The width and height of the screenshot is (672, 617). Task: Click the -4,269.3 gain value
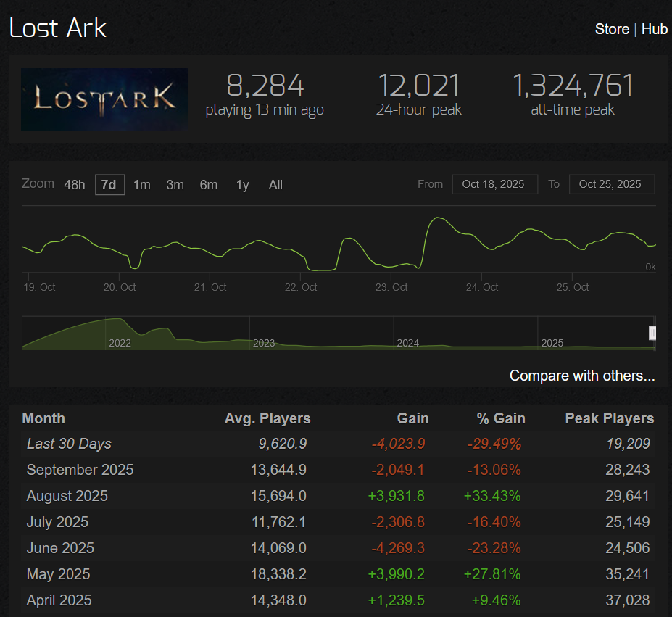(x=398, y=548)
